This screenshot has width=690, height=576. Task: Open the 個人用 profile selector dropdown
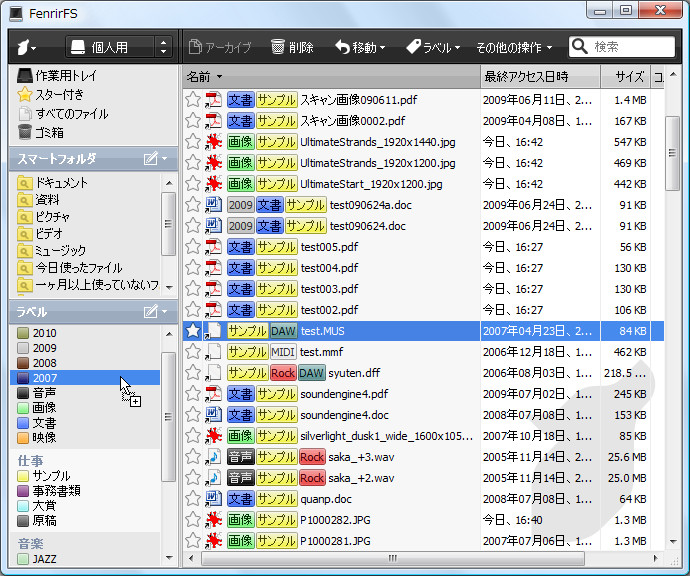[119, 47]
